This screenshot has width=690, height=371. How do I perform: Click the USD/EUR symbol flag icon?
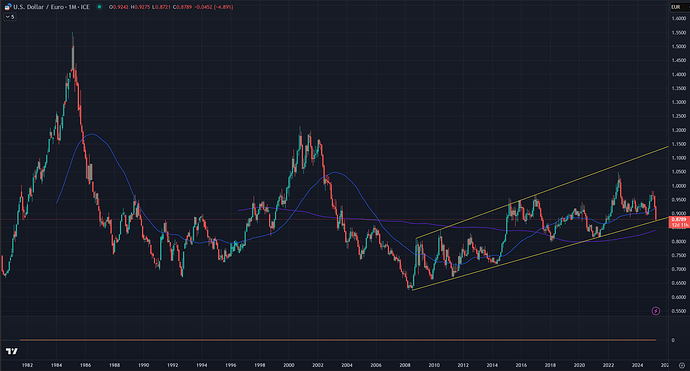(x=8, y=7)
